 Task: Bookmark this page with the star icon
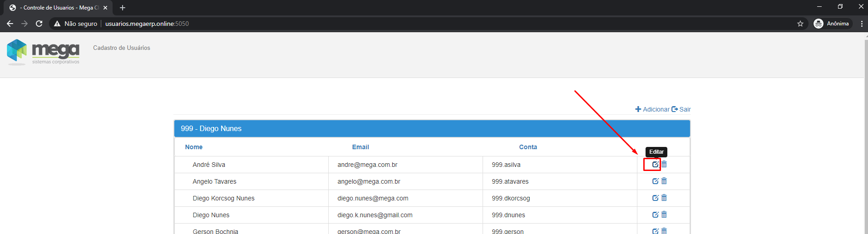[800, 24]
